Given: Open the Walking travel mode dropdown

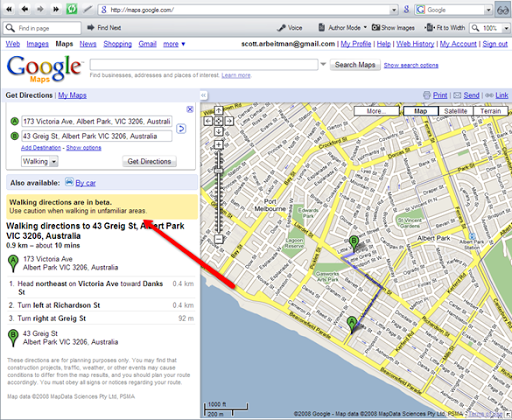Looking at the screenshot, I should [40, 161].
